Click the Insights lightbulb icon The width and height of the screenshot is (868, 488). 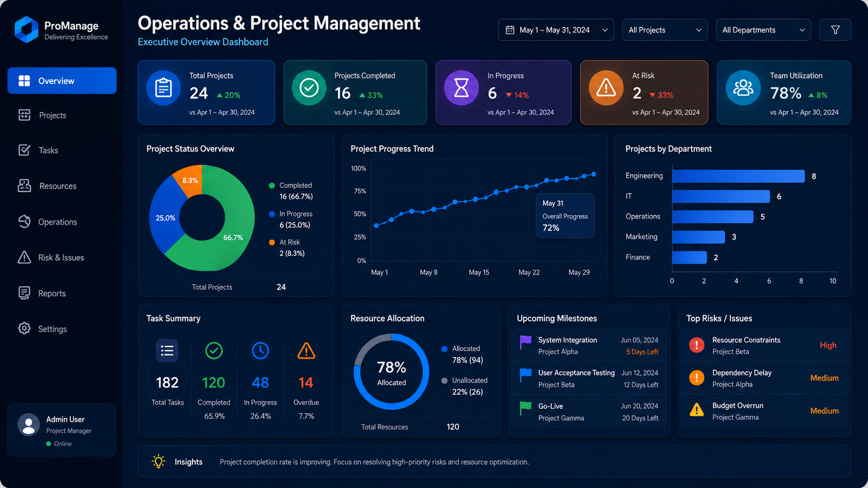pyautogui.click(x=158, y=461)
